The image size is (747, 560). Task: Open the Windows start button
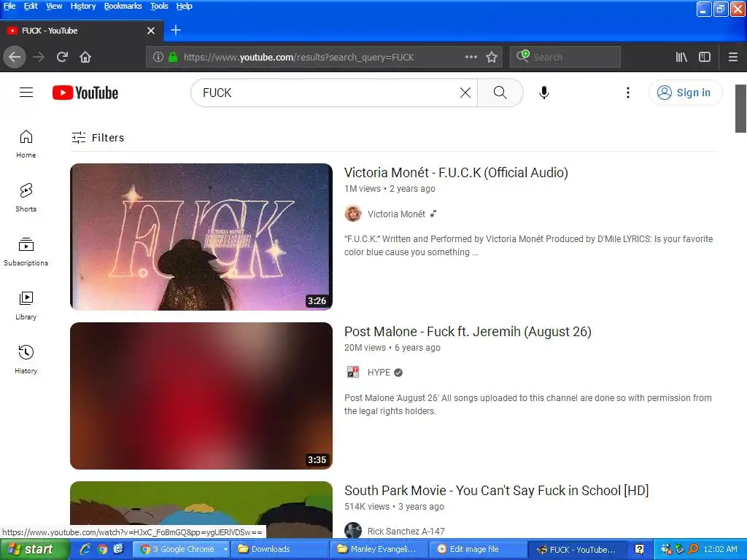pyautogui.click(x=34, y=549)
